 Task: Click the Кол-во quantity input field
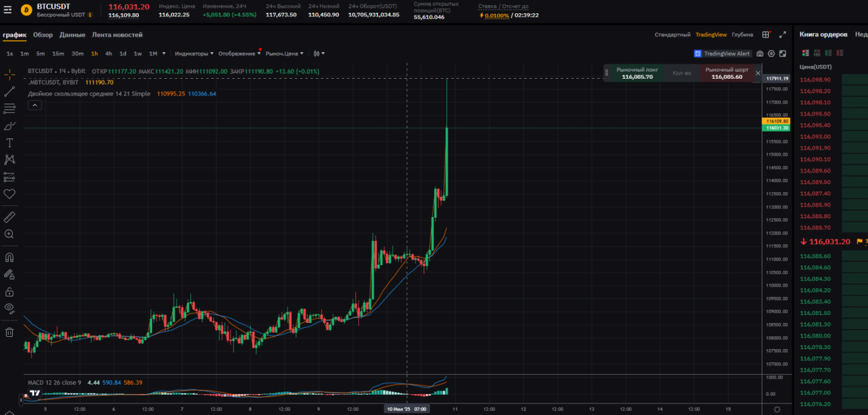pos(681,73)
